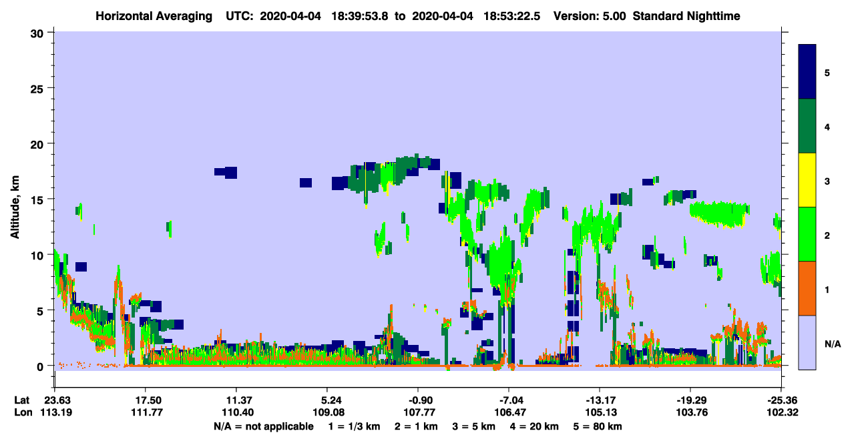Click the "N/A" label beside the colorbar
This screenshot has height=445, width=868.
click(833, 344)
